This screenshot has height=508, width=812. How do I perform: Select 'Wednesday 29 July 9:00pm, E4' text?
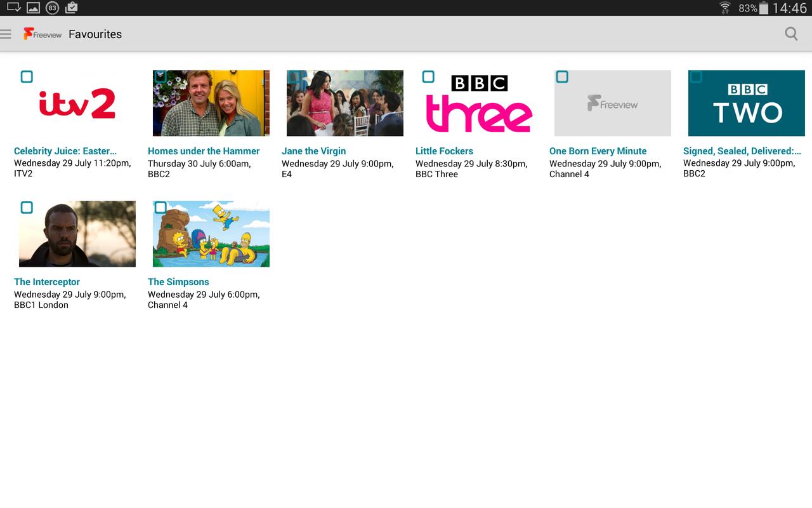pos(337,169)
